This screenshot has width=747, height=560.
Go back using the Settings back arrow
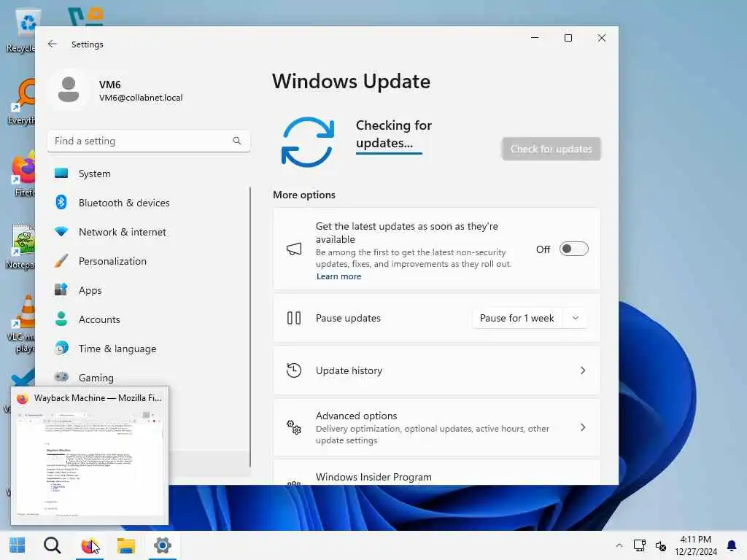point(53,44)
